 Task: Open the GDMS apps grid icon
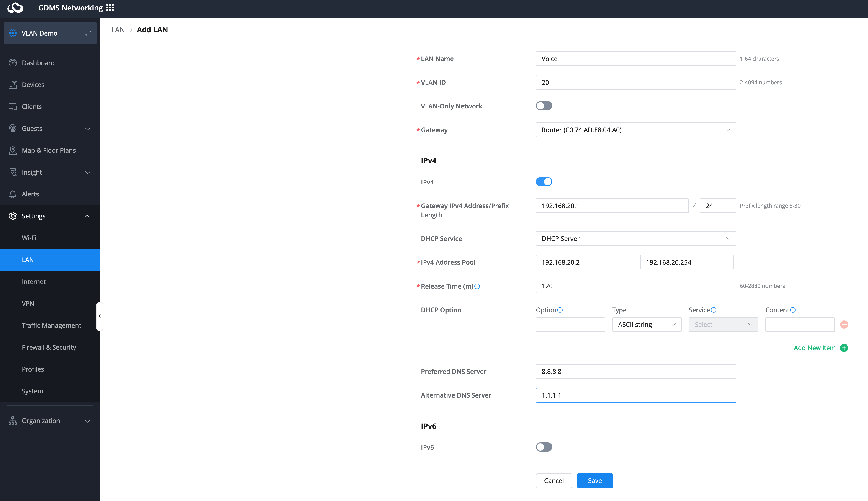(110, 8)
